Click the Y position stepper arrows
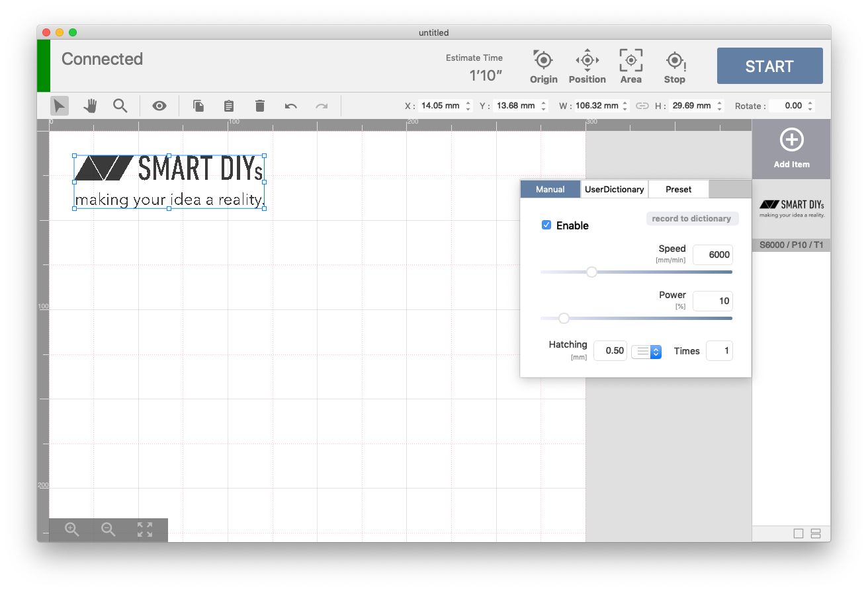Viewport: 868px width, 591px height. pos(544,106)
